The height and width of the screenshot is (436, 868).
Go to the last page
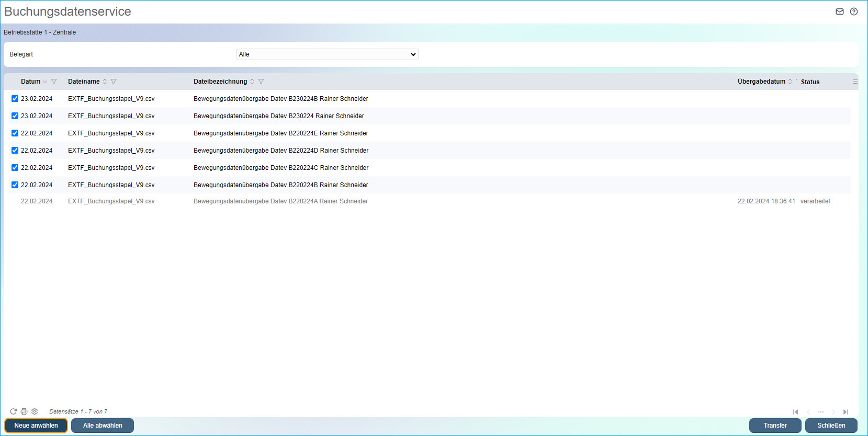pyautogui.click(x=846, y=412)
